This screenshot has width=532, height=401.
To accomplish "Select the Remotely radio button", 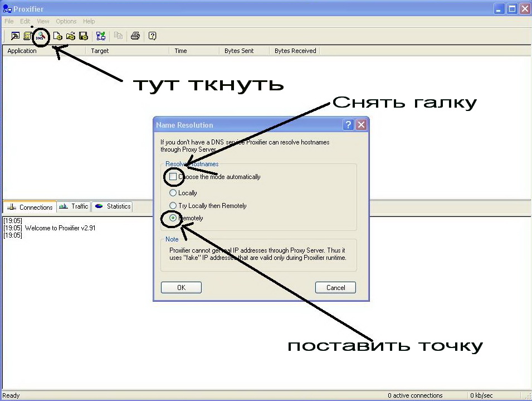I will pos(173,218).
